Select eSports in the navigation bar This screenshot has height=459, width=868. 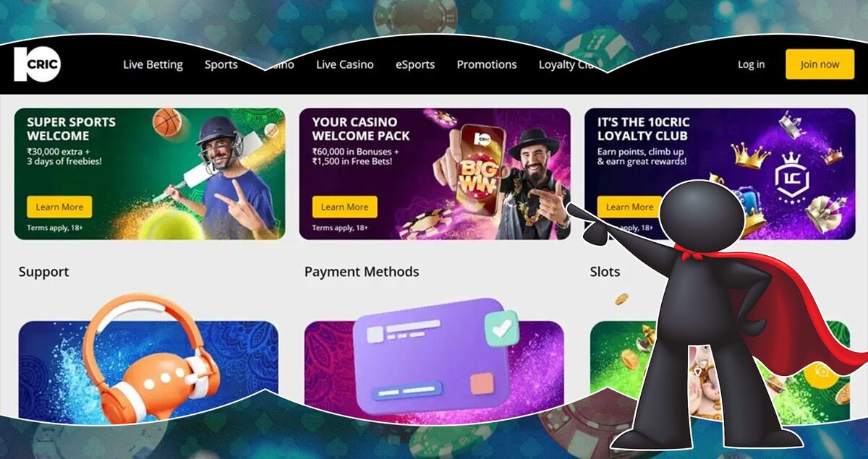click(x=415, y=64)
